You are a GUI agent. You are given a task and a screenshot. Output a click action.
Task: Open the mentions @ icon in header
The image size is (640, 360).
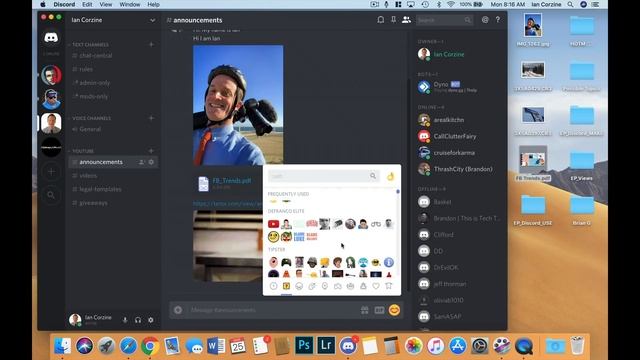(485, 20)
